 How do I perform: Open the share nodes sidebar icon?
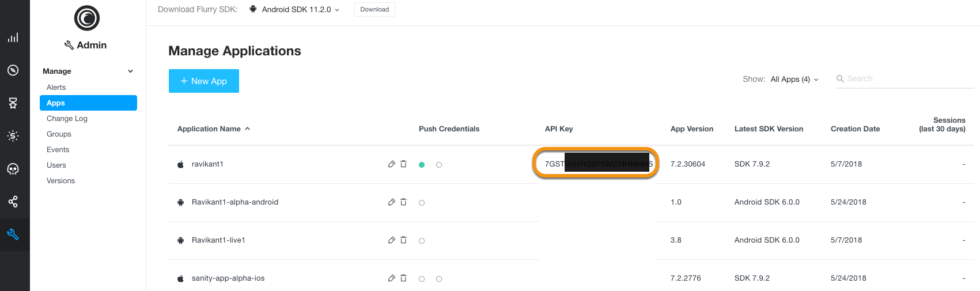click(x=13, y=202)
